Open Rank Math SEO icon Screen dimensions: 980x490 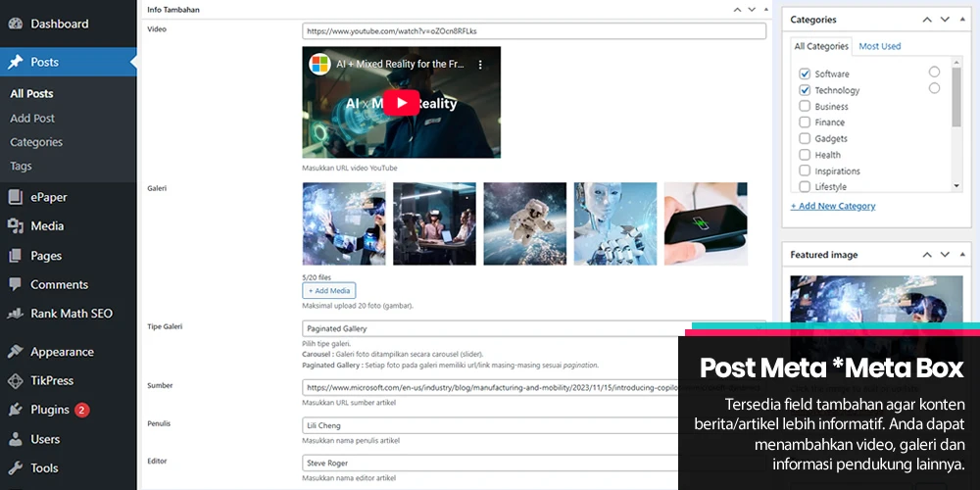[x=15, y=315]
